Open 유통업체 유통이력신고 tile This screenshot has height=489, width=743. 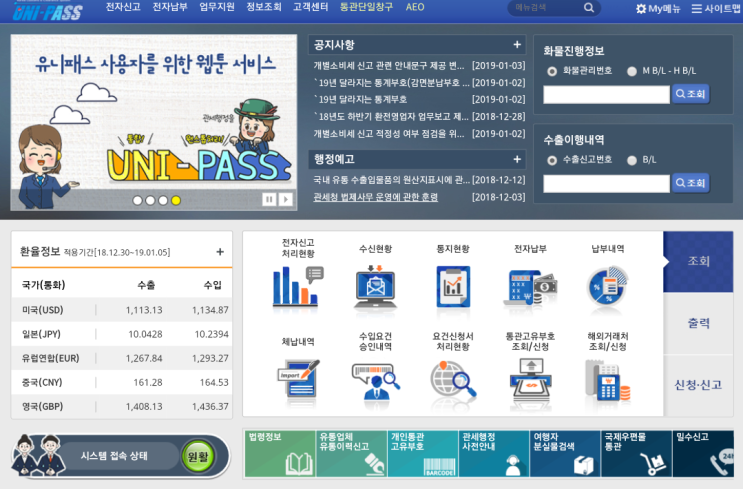click(x=352, y=453)
